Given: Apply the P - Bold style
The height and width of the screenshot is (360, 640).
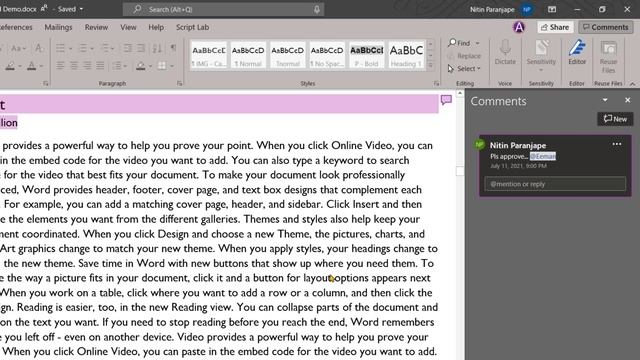Looking at the screenshot, I should point(367,56).
